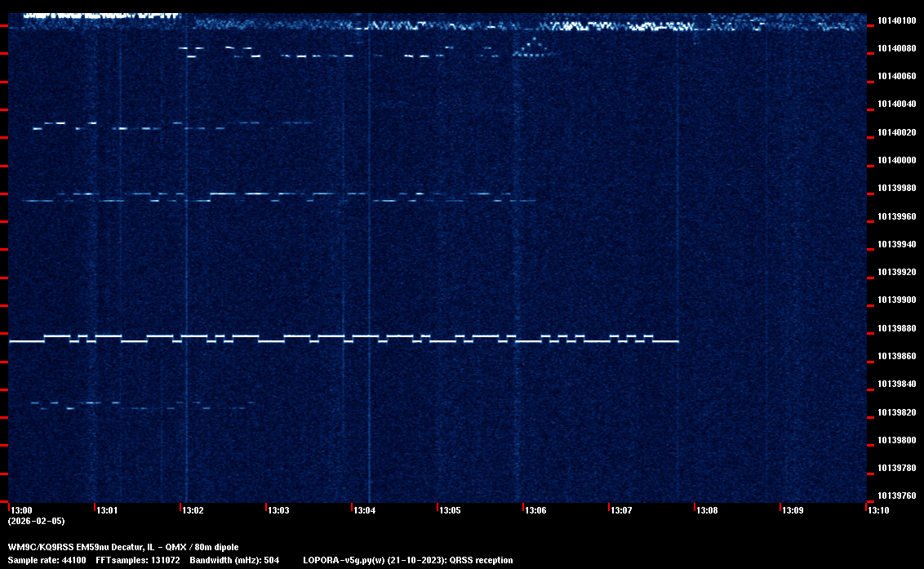Click the 10139760 frequency label

click(x=896, y=496)
